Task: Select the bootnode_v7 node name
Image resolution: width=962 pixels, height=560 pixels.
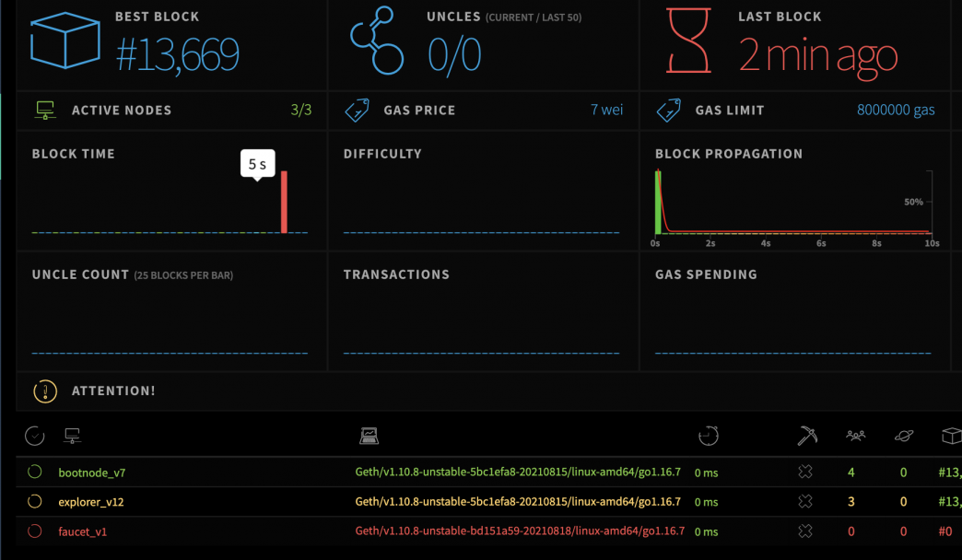Action: 91,472
